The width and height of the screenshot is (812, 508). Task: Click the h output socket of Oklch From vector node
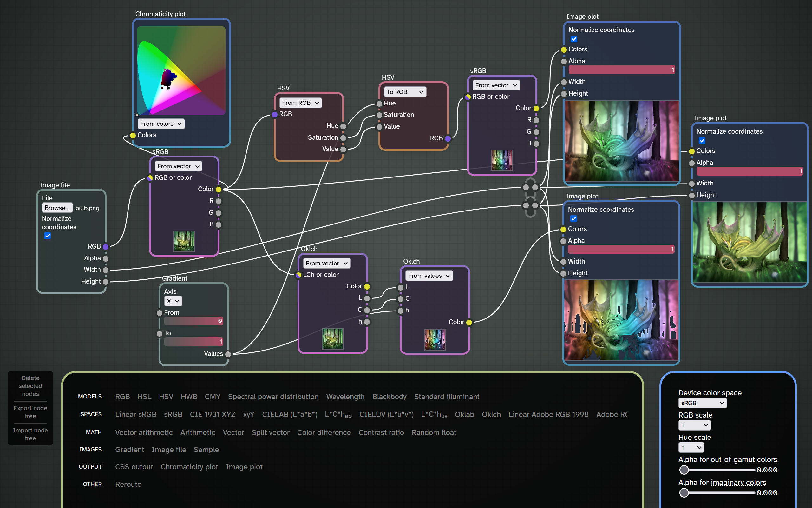pos(367,322)
